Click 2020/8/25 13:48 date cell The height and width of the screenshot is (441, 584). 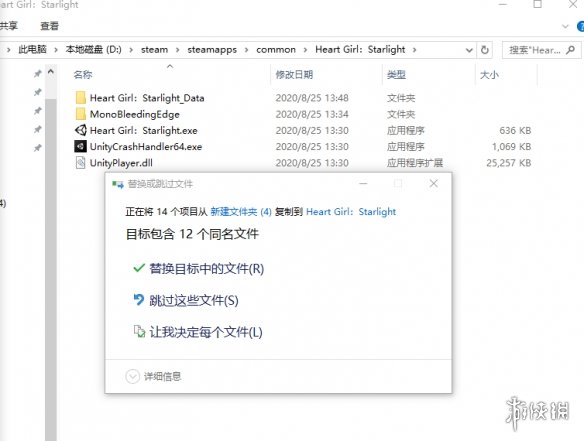312,98
